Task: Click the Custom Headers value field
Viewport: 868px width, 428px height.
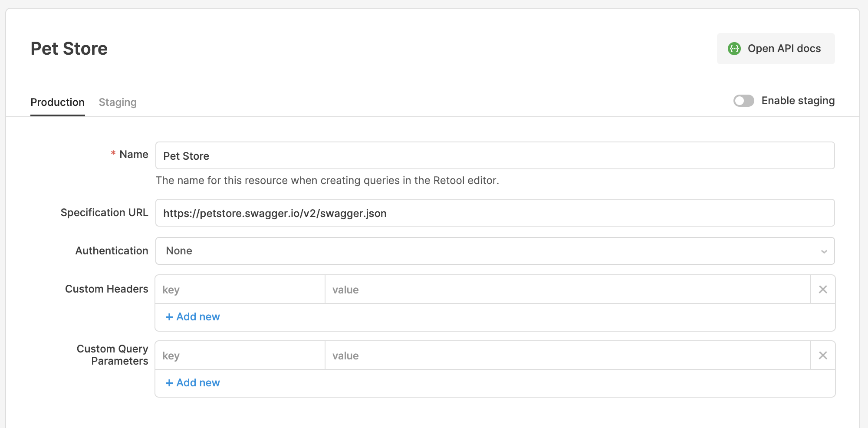Action: [567, 290]
